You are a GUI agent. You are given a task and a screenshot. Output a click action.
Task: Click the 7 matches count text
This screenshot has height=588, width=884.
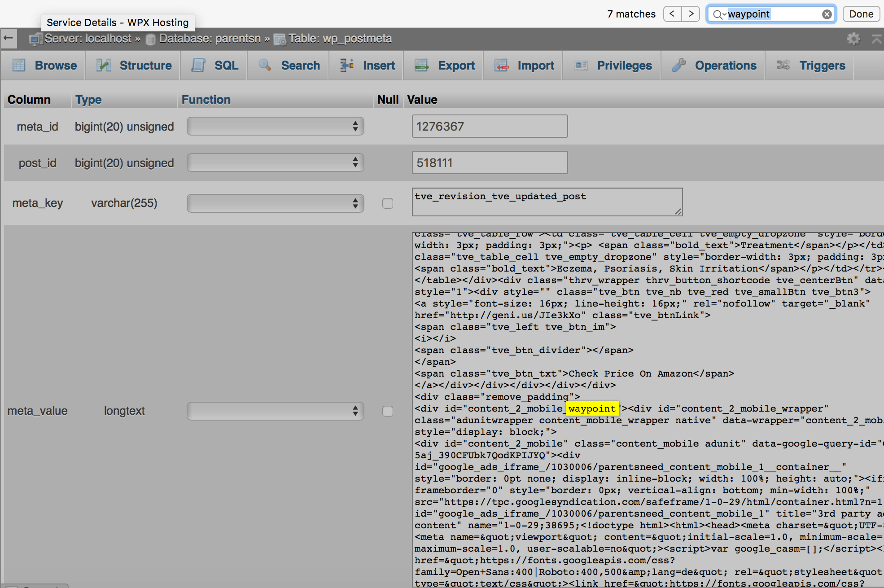[x=631, y=14]
